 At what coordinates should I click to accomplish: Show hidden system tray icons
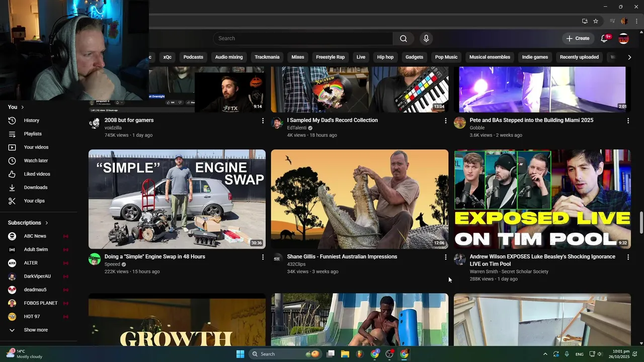[x=545, y=354]
